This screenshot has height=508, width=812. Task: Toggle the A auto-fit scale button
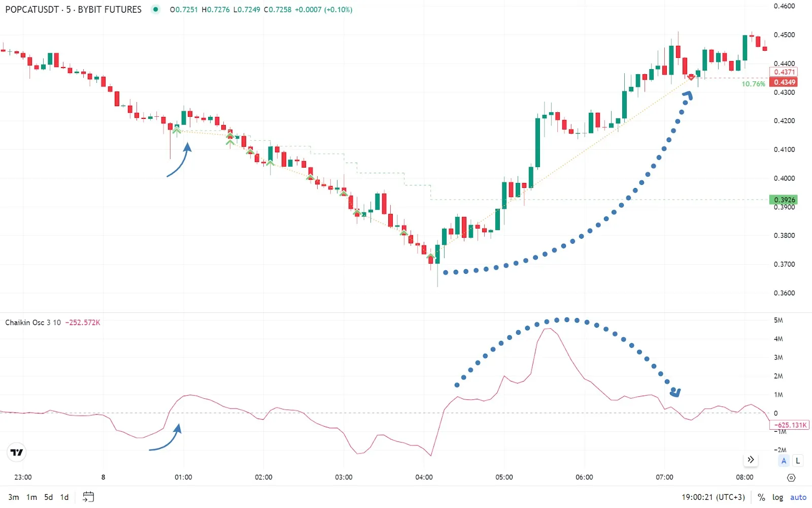point(784,461)
